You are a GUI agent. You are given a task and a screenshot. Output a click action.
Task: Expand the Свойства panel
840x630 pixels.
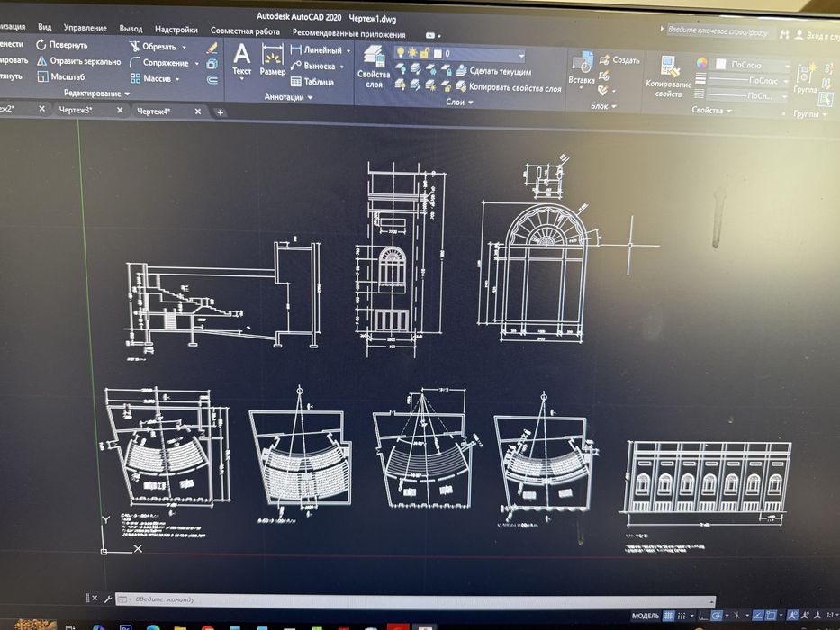(711, 111)
